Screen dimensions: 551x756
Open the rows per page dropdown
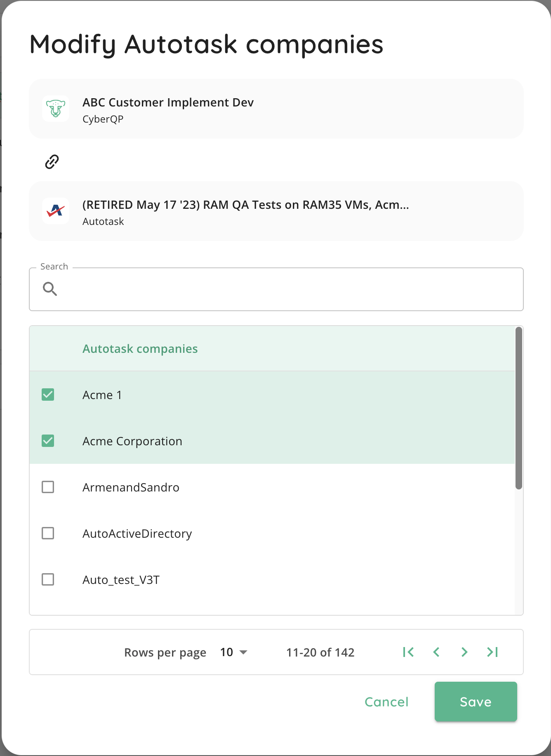click(233, 652)
